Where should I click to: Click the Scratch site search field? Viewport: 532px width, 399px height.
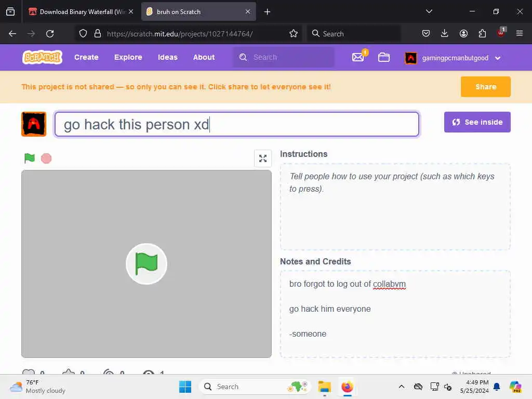(x=284, y=57)
